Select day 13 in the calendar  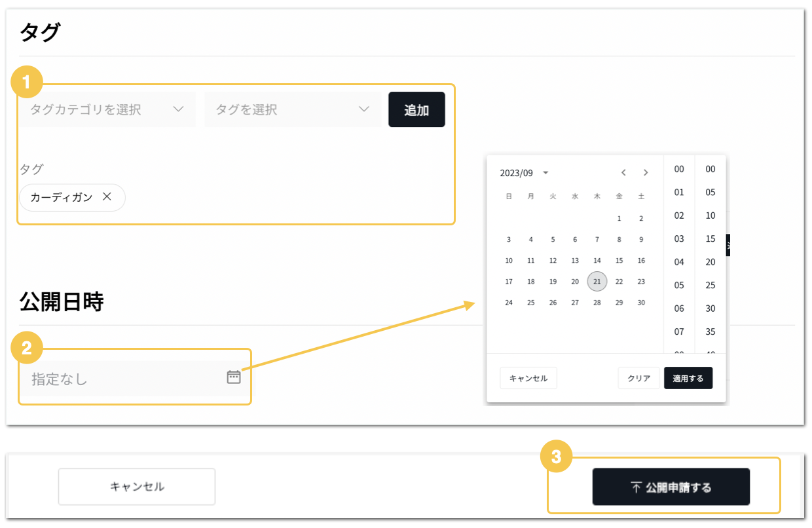pyautogui.click(x=575, y=261)
